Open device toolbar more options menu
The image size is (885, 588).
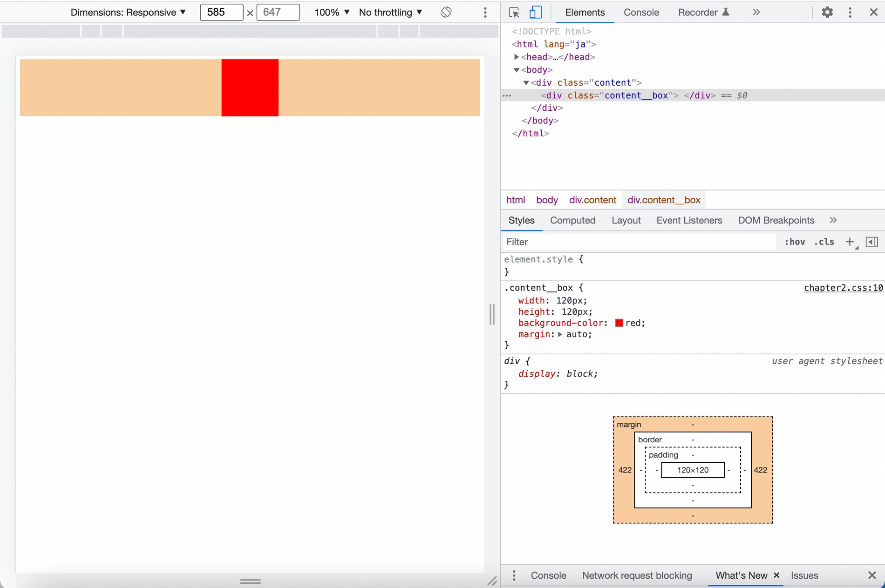(x=485, y=13)
